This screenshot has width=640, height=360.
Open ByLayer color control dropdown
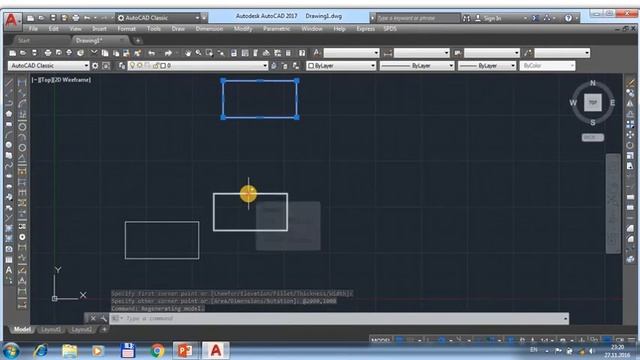[x=341, y=66]
